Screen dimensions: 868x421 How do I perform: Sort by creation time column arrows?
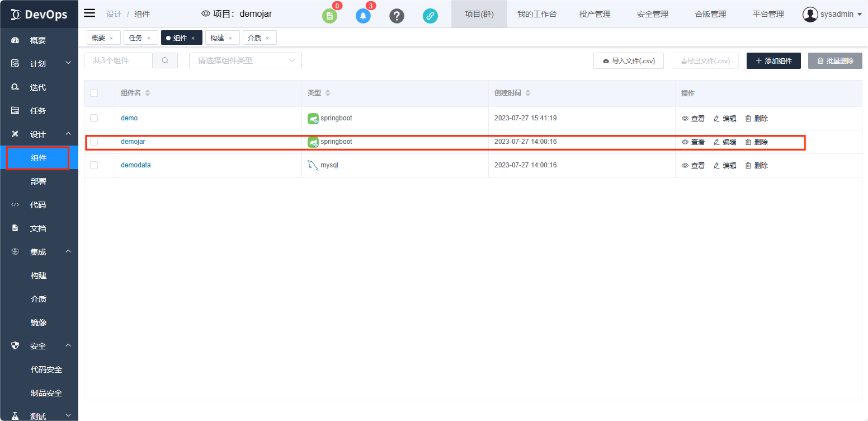pyautogui.click(x=527, y=93)
